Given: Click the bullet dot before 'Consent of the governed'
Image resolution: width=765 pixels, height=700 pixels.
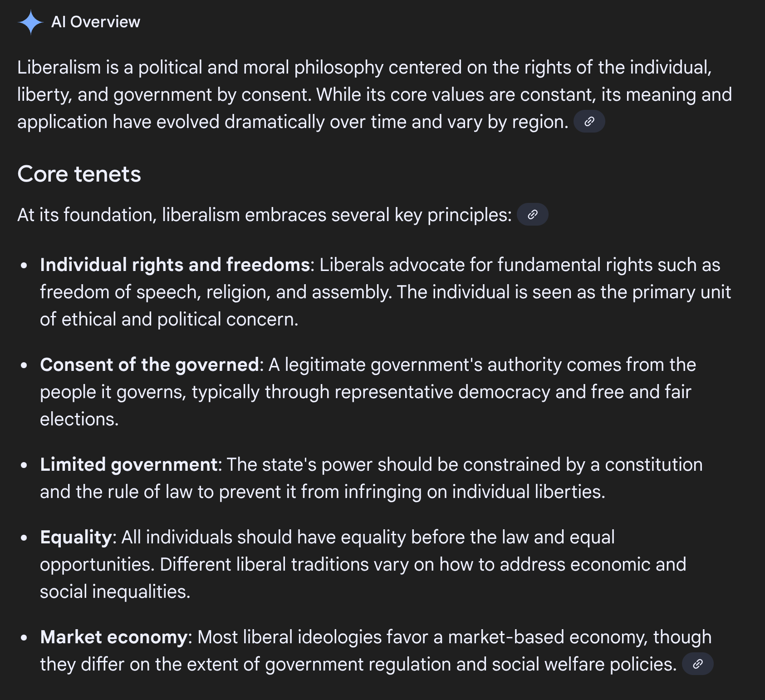Looking at the screenshot, I should pos(24,365).
